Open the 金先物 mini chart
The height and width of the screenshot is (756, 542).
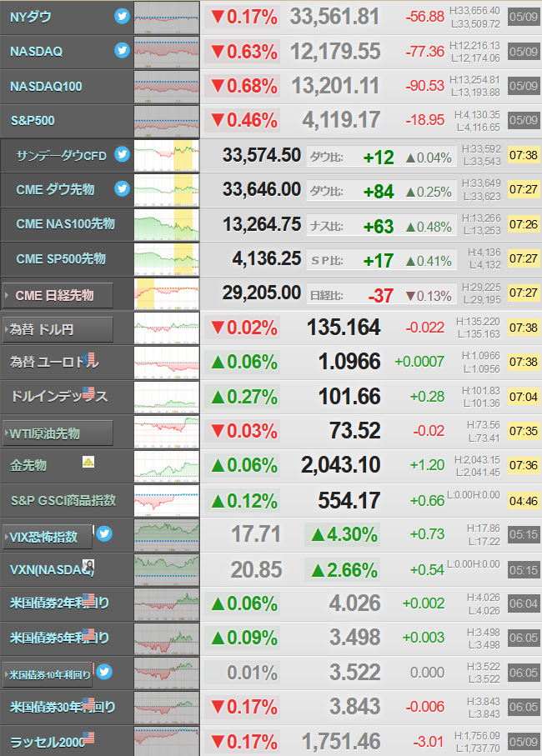click(x=167, y=466)
